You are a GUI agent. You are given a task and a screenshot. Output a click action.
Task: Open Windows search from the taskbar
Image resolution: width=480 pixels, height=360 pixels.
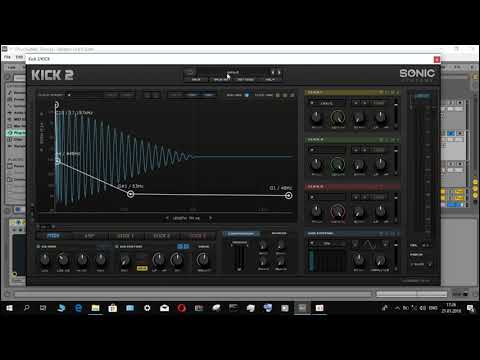(26, 308)
